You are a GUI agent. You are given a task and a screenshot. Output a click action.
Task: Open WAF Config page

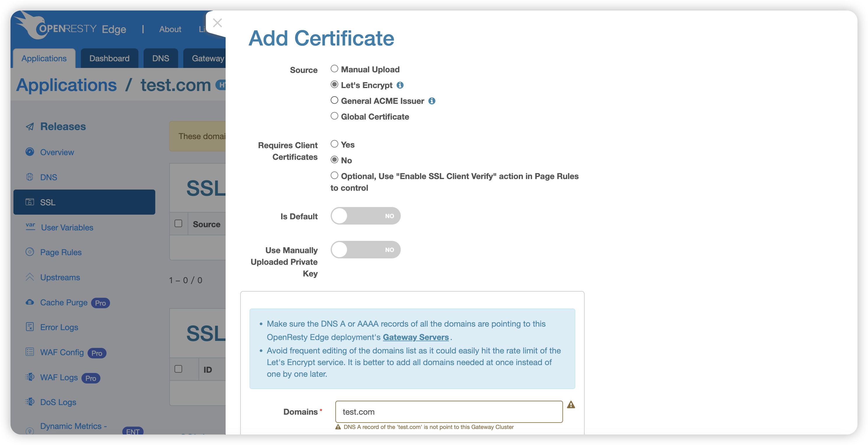tap(62, 352)
